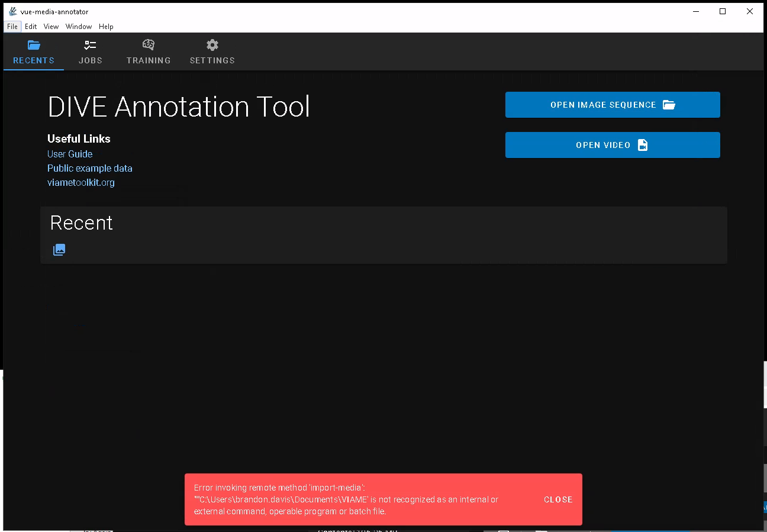Open the Edit menu
The width and height of the screenshot is (767, 532).
pos(30,26)
